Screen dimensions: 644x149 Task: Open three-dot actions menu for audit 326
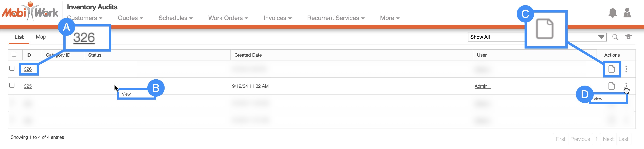point(626,69)
